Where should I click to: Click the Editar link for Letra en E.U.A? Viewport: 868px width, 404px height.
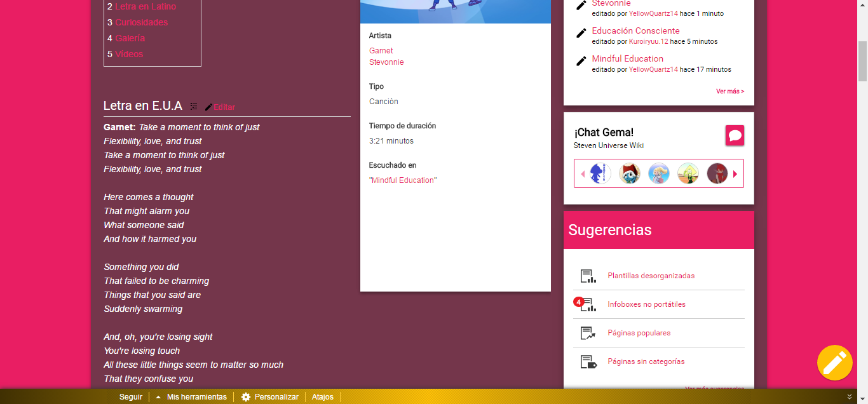pos(224,107)
